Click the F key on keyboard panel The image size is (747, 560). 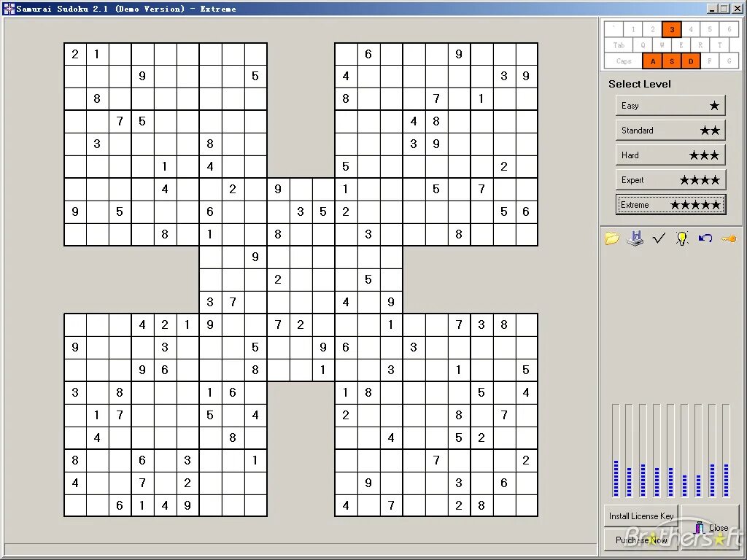(x=710, y=61)
